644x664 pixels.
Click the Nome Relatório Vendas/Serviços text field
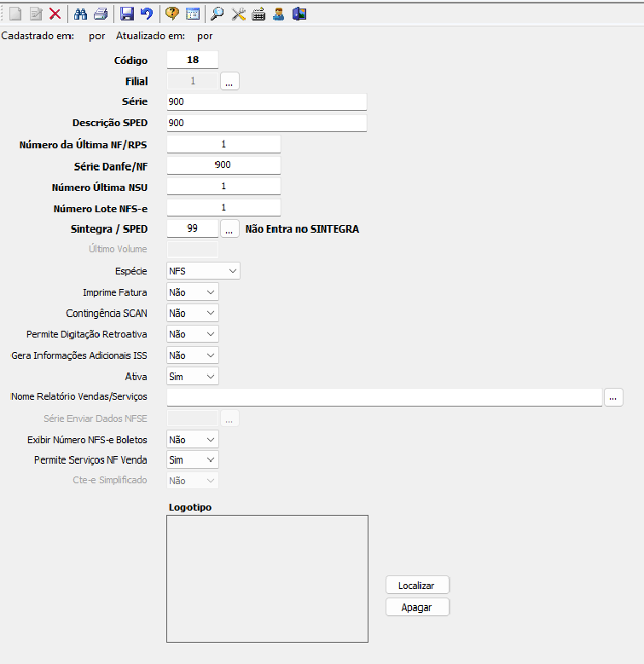[384, 397]
